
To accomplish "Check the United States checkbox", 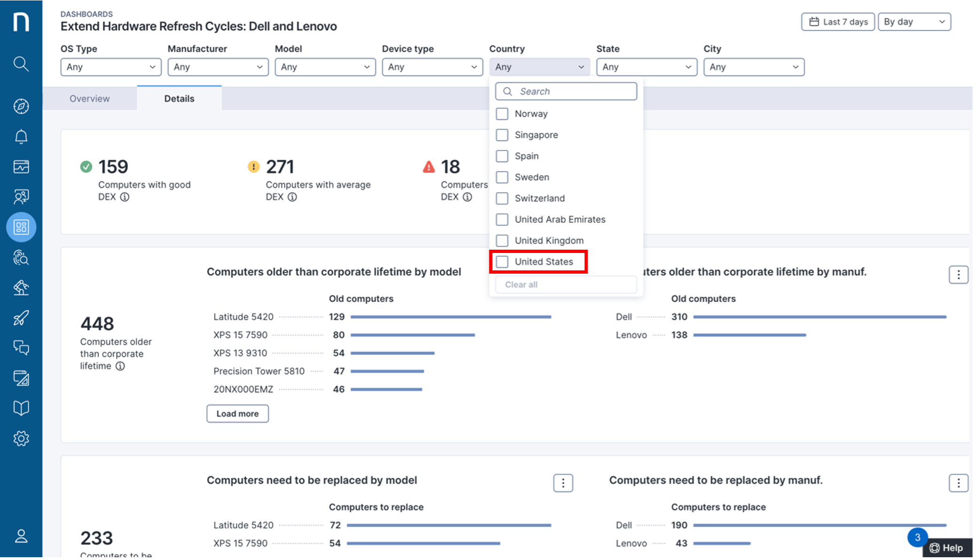I will pyautogui.click(x=502, y=262).
